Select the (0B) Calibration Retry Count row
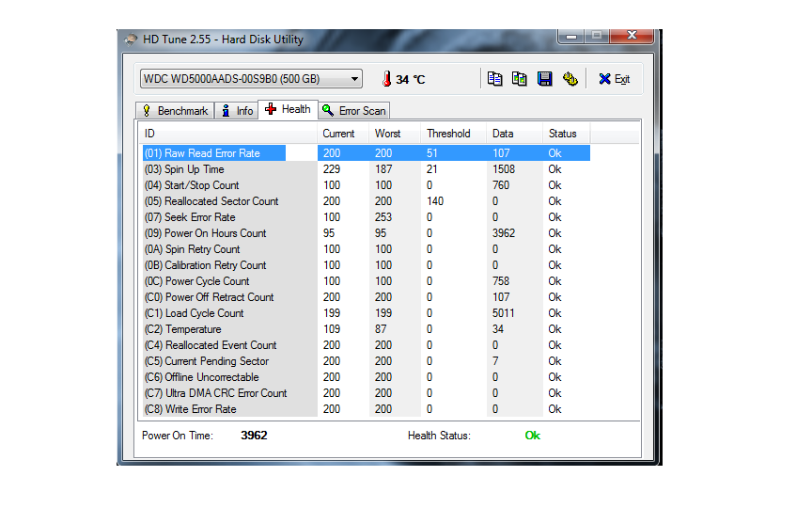 [367, 265]
